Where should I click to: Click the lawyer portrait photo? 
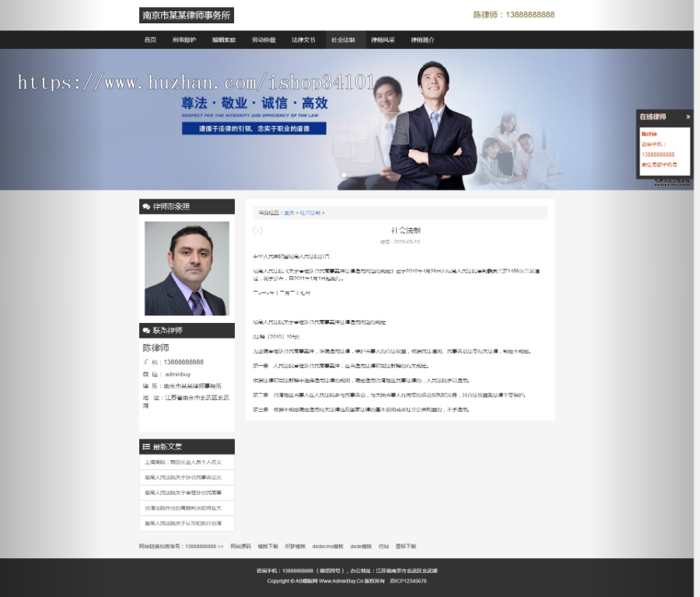[x=186, y=269]
